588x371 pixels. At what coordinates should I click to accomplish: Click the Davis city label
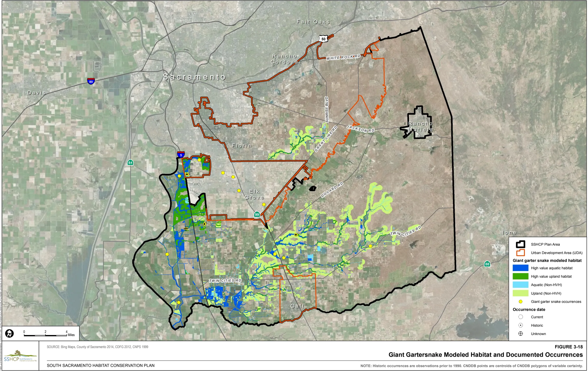36,93
